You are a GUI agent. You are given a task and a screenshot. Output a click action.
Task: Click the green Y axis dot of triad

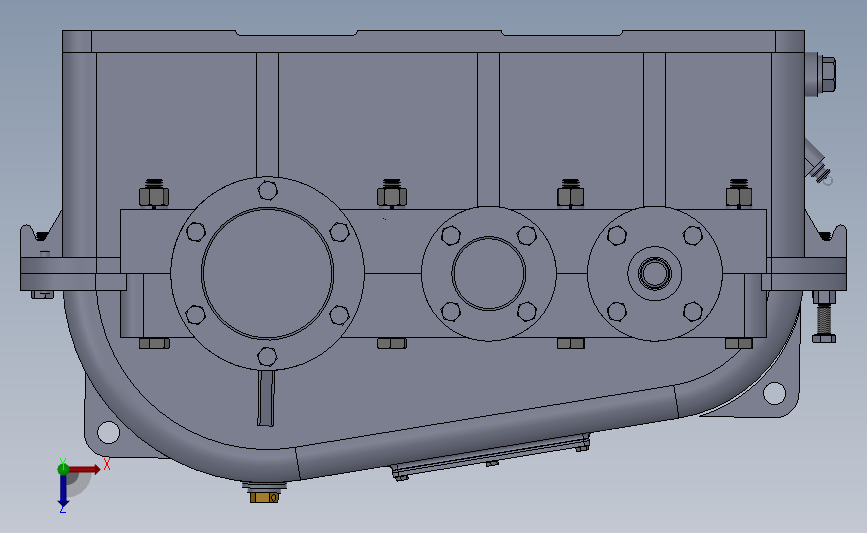tap(63, 469)
